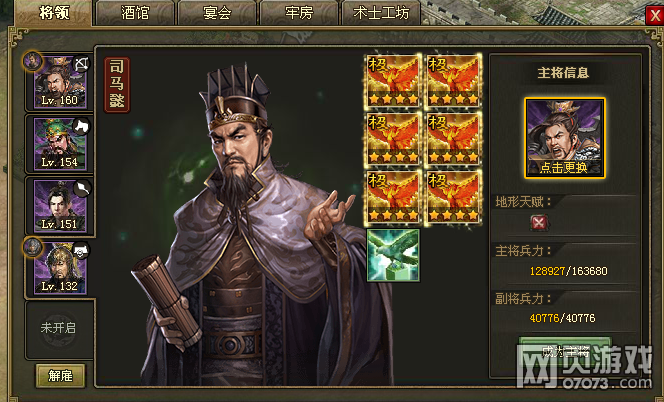Click the green 成为主将 button
The width and height of the screenshot is (664, 402).
click(x=565, y=351)
